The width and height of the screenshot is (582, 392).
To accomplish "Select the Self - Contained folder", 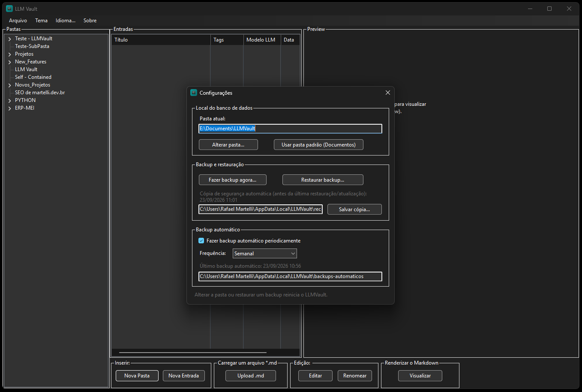I will pyautogui.click(x=33, y=77).
